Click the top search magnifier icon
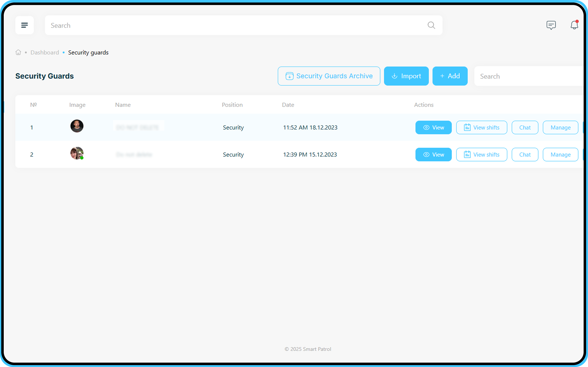The image size is (588, 367). tap(431, 25)
